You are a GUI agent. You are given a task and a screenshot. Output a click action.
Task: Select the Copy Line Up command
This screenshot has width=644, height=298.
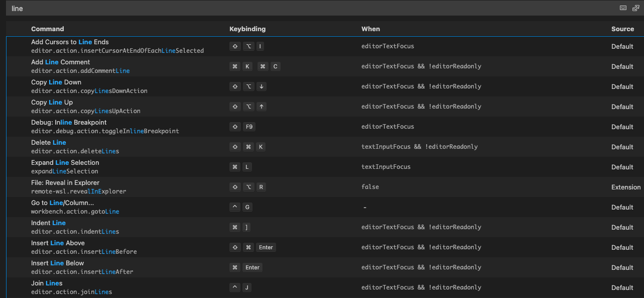coord(52,103)
